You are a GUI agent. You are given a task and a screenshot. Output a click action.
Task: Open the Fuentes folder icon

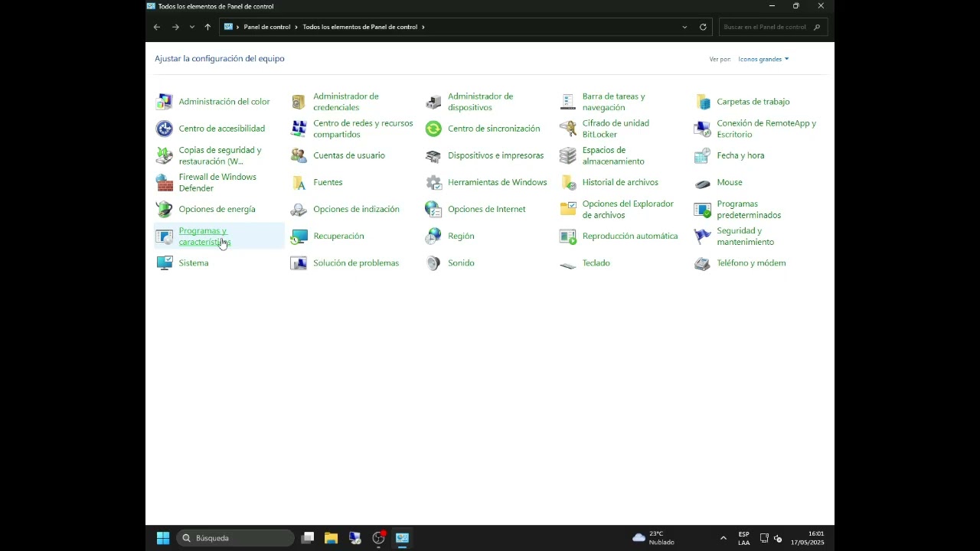(299, 182)
